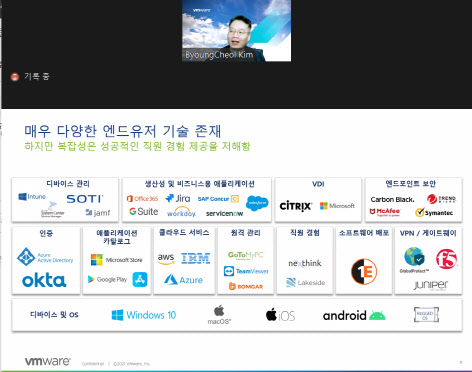Click the aws logo
Screen dimensions: 472x372
tap(166, 259)
